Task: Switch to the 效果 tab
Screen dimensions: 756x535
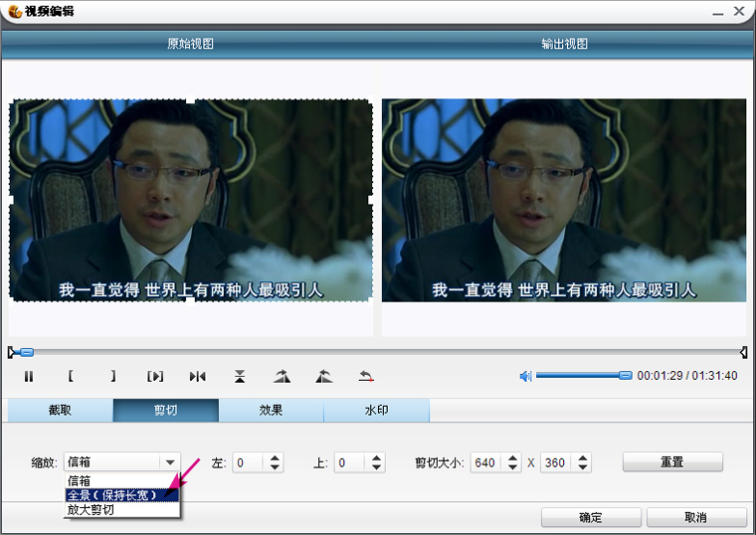Action: point(271,410)
